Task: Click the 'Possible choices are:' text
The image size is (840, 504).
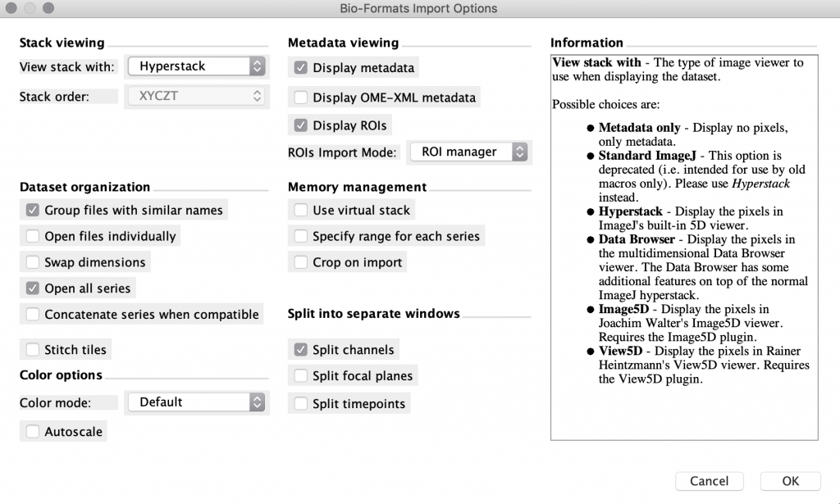Action: tap(606, 104)
